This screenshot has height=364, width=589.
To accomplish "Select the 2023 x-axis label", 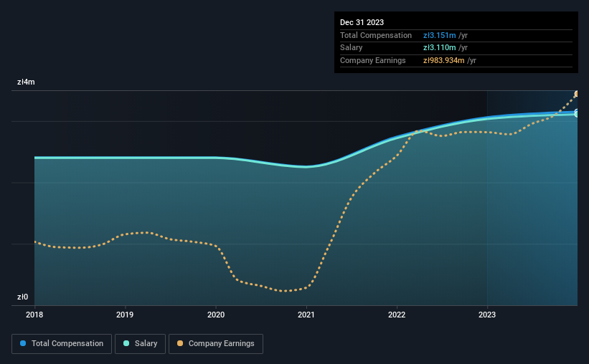I will (487, 315).
